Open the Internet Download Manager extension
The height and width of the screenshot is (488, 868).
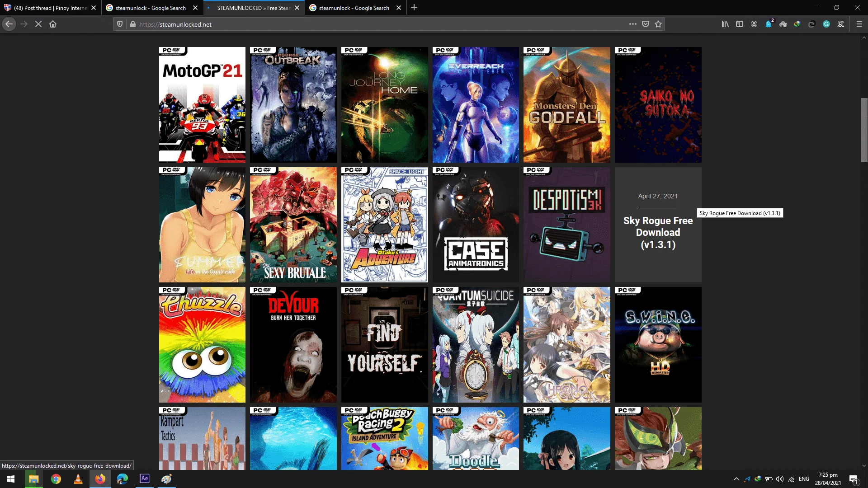tap(797, 24)
